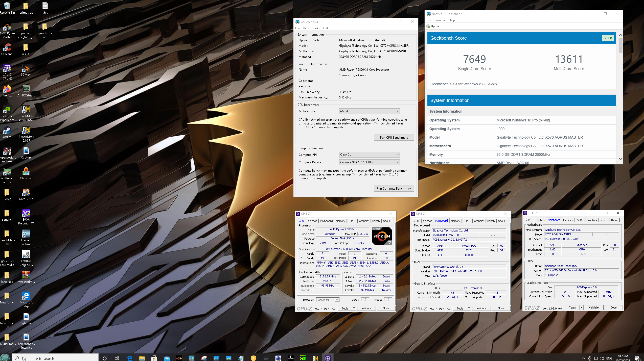This screenshot has height=361, width=644.
Task: Click the Valid badge in Geekbench Score
Action: coord(608,38)
